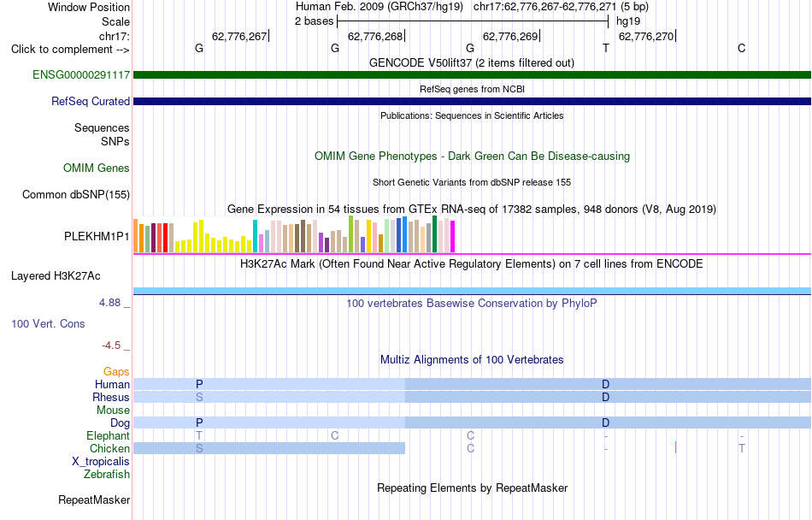Click the Rhesus codon S in alignment
This screenshot has width=812, height=520.
199,397
